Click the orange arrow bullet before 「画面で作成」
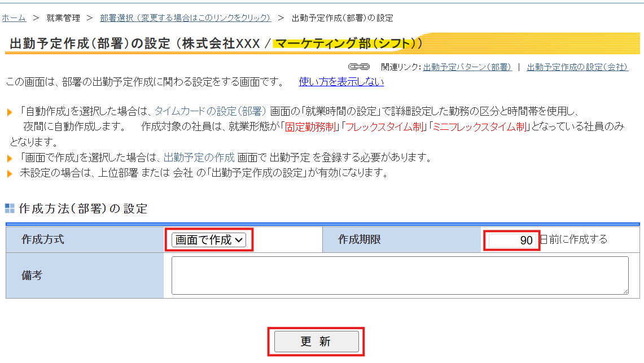Image resolution: width=644 pixels, height=363 pixels. (10, 158)
